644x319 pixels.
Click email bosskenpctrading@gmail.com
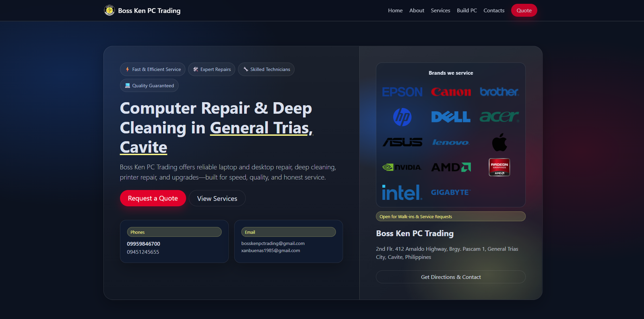click(x=273, y=243)
